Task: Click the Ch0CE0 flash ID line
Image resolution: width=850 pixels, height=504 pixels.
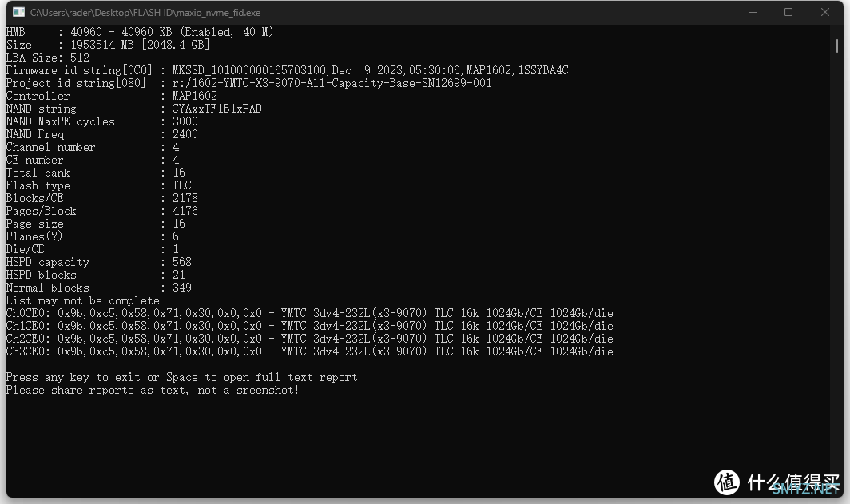Action: tap(309, 313)
